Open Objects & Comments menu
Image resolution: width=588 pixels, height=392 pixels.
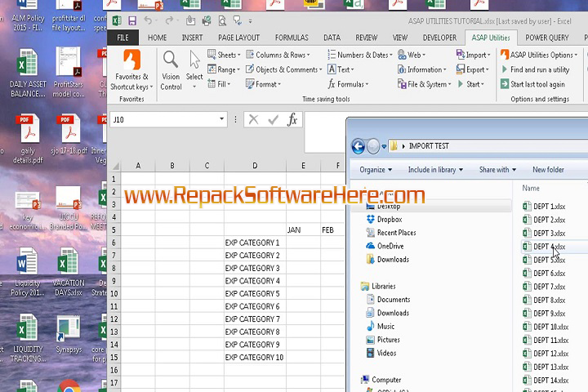coord(284,69)
